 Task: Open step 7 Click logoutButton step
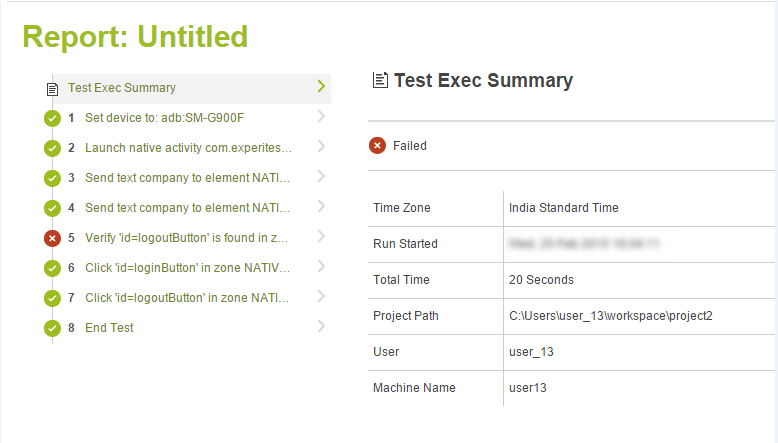(x=188, y=298)
